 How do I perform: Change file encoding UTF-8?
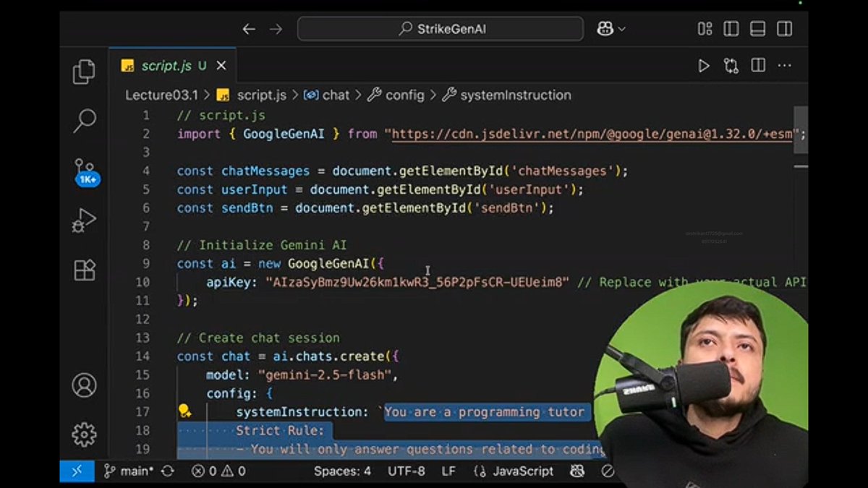(407, 471)
